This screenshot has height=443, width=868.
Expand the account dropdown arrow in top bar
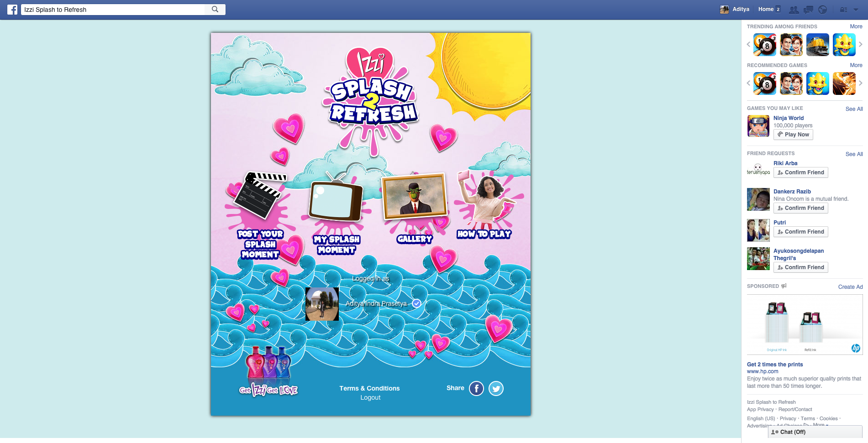[856, 10]
